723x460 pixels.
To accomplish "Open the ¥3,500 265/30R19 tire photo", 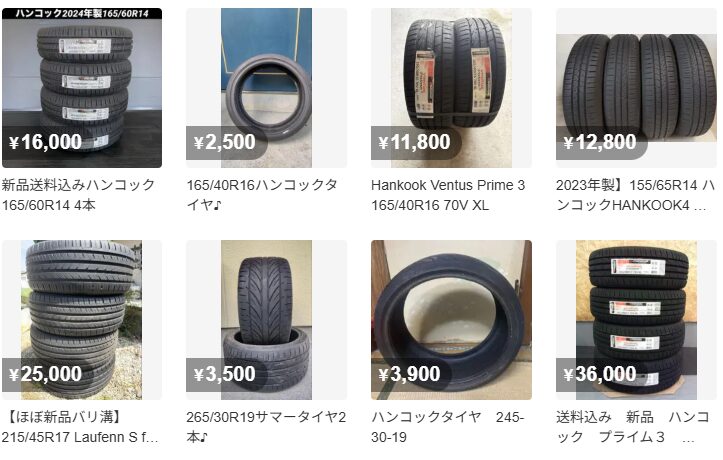I will [267, 320].
